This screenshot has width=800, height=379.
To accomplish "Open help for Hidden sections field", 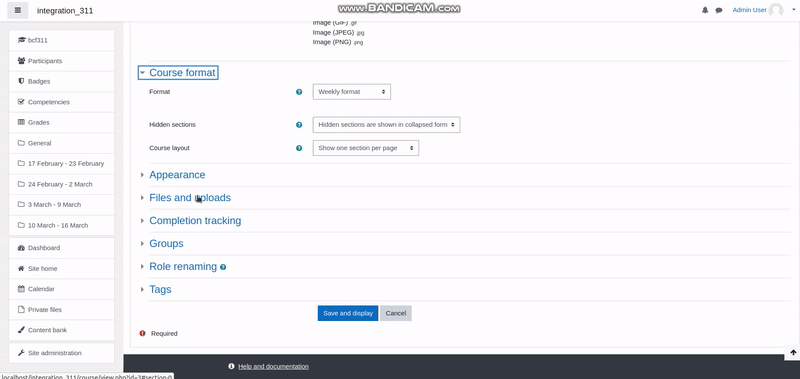I will [299, 124].
